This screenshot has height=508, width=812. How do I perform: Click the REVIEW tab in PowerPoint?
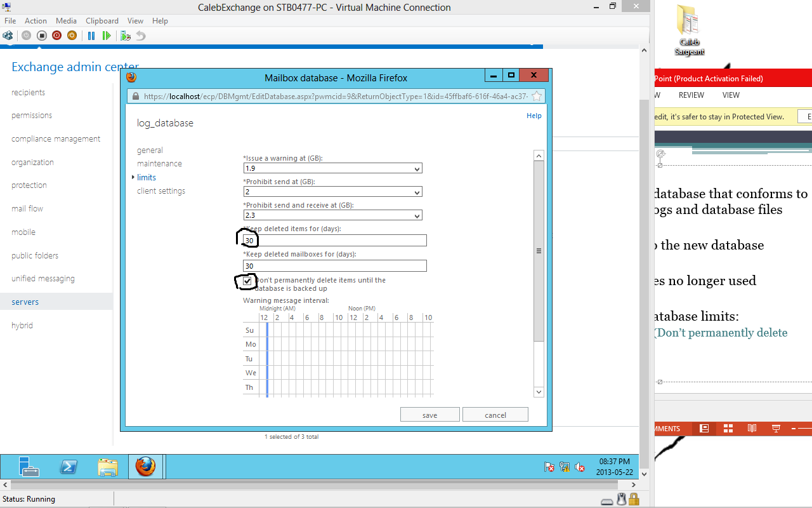coord(691,95)
